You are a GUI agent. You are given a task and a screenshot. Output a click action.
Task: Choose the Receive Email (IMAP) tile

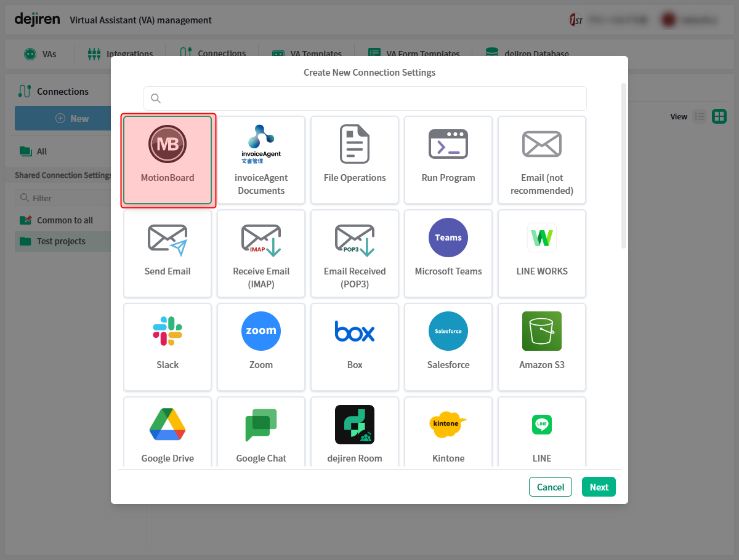click(261, 254)
